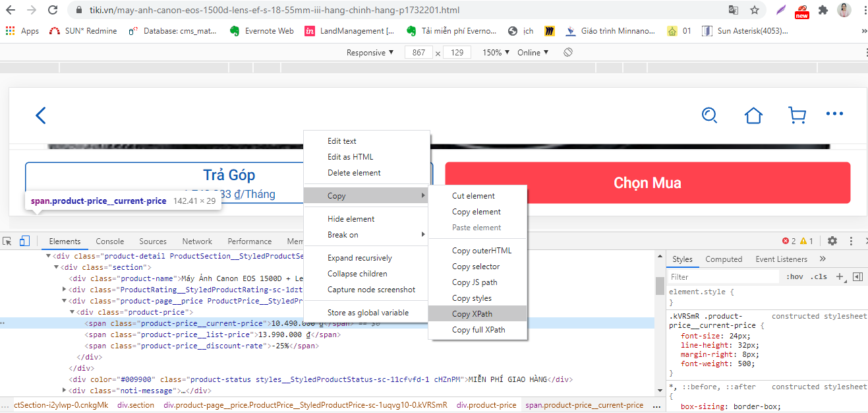
Task: Open Chrome's three-dot menu
Action: tap(864, 10)
